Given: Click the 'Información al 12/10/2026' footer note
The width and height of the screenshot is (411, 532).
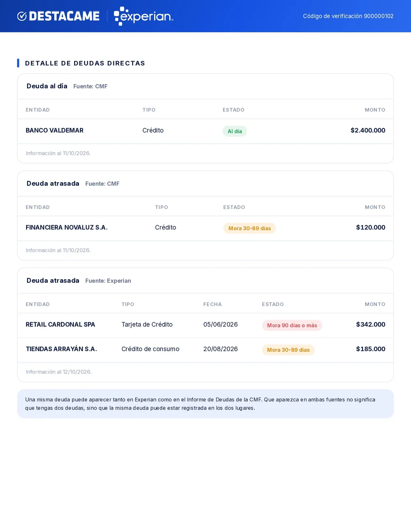Looking at the screenshot, I should [59, 372].
